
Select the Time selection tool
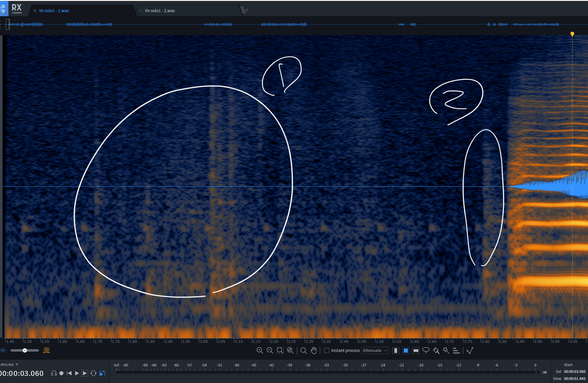pos(396,351)
